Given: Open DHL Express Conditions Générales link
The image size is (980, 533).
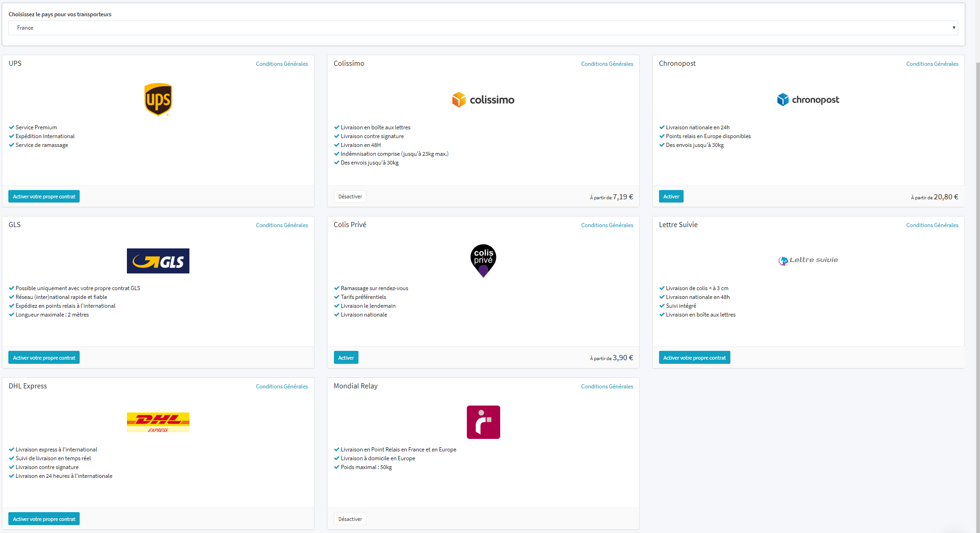Looking at the screenshot, I should [x=282, y=387].
